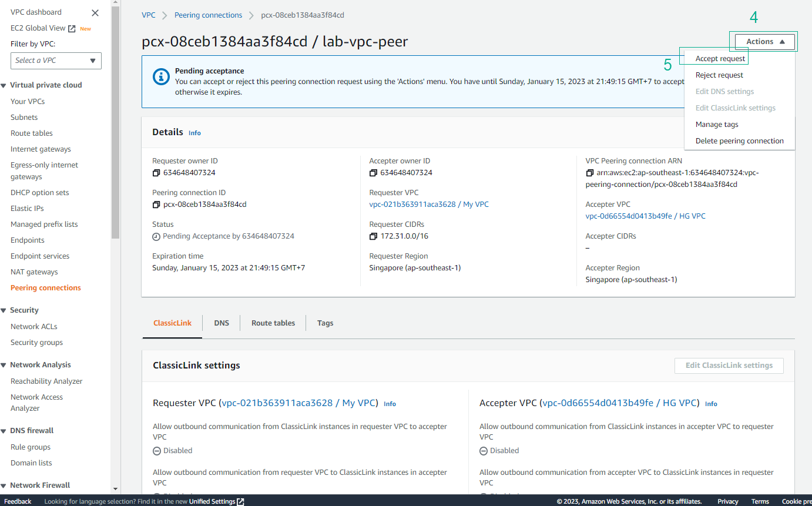Collapse the Security section
The width and height of the screenshot is (812, 506).
click(4, 310)
